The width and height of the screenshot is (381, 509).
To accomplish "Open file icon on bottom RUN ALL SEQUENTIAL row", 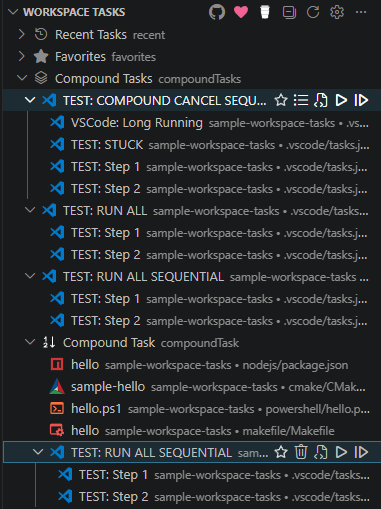I will pyautogui.click(x=321, y=452).
